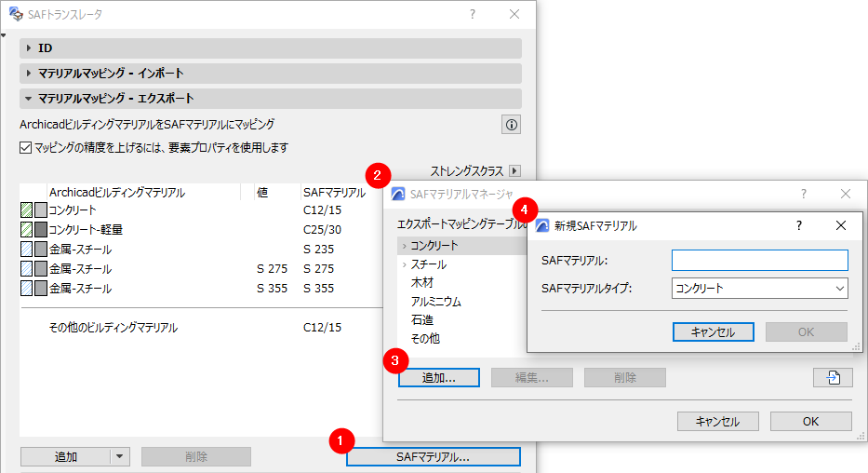
Task: Click the 削除 button in SAFトランスレータ
Action: click(x=196, y=457)
